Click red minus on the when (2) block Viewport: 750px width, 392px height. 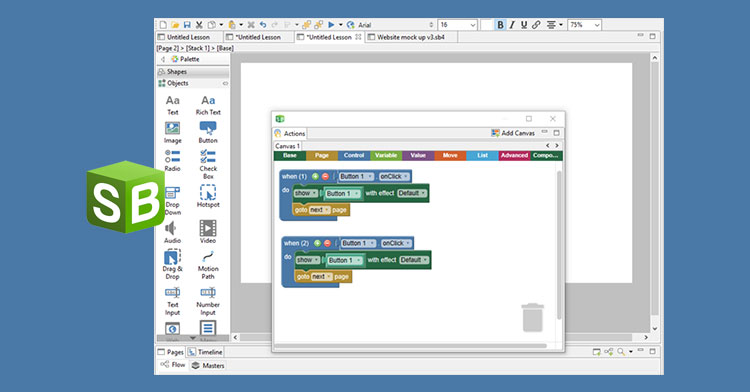coord(327,243)
